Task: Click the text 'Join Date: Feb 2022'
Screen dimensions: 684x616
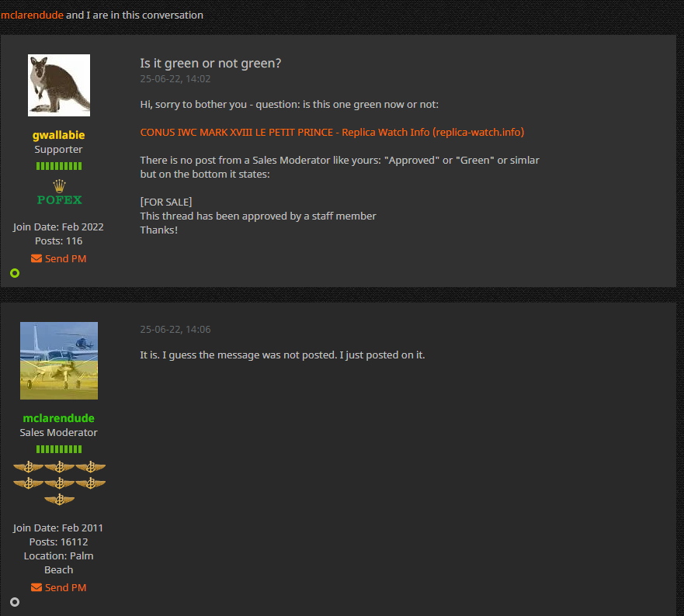Action: coord(58,227)
